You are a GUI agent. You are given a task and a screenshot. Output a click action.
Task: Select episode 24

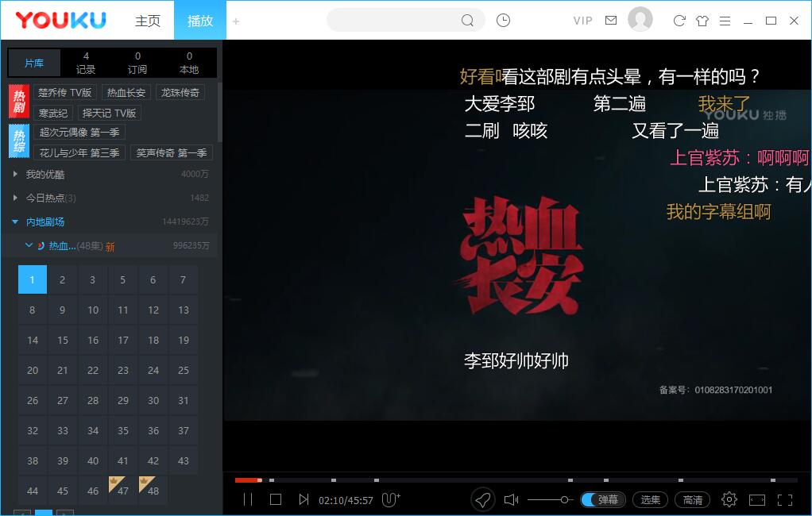[153, 370]
